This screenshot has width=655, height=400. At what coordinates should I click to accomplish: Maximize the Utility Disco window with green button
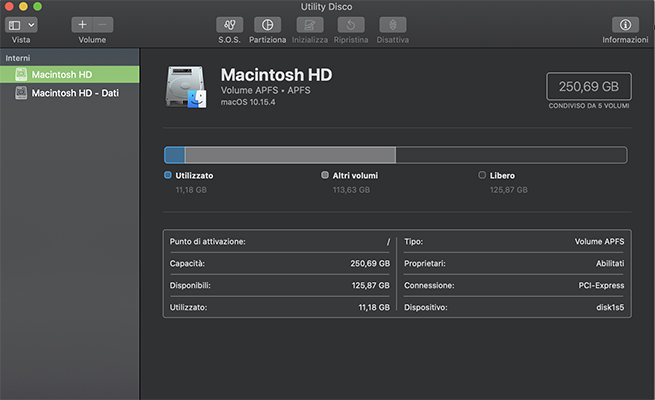click(38, 6)
